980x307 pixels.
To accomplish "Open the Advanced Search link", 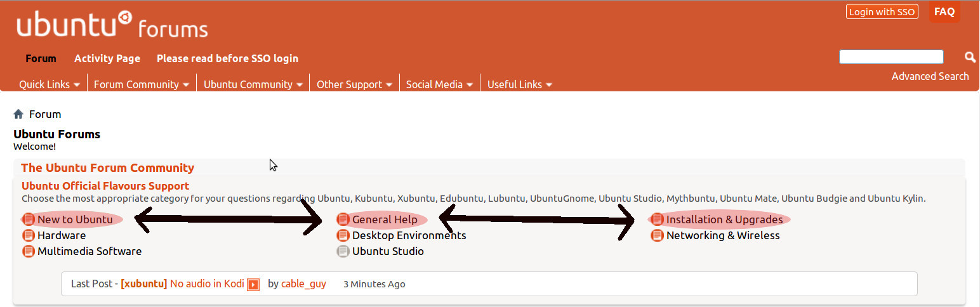I will pos(930,76).
